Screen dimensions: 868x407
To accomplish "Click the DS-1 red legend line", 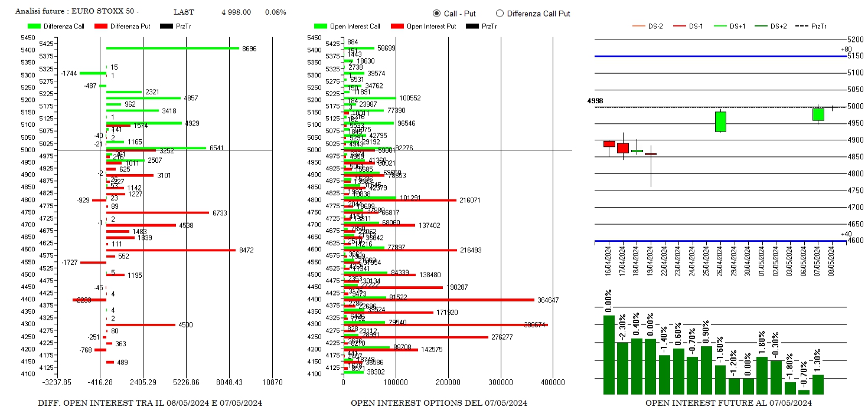I will point(680,27).
